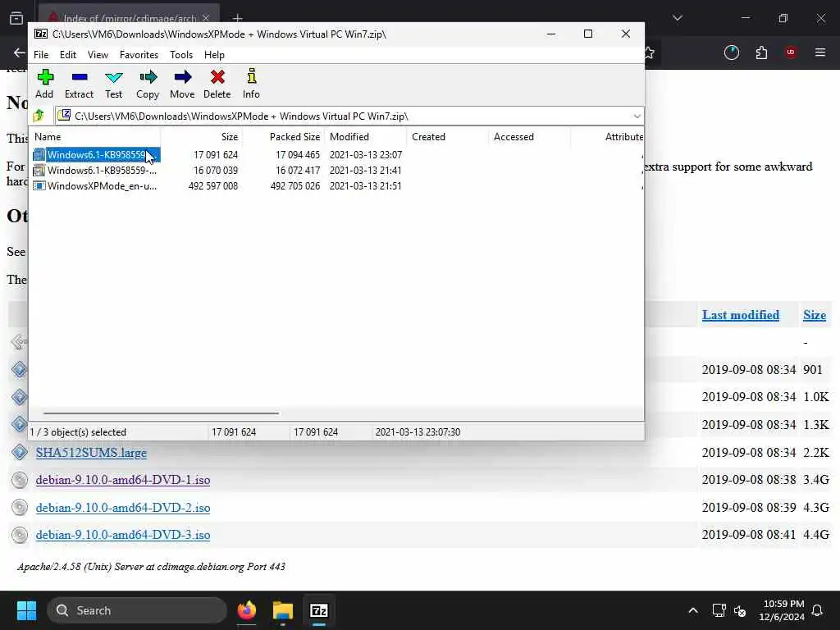This screenshot has height=630, width=840.
Task: Sort by Created column header
Action: click(x=448, y=137)
